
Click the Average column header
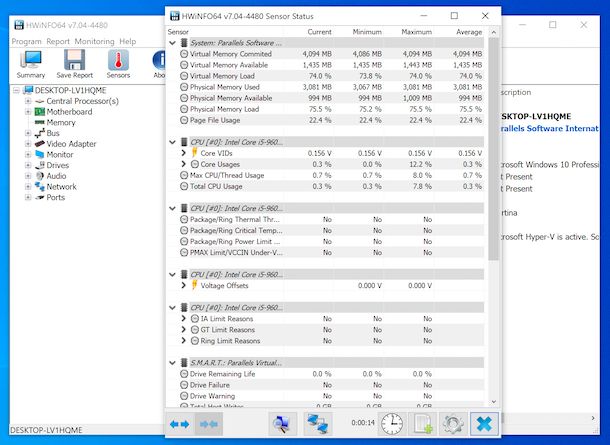tap(469, 32)
